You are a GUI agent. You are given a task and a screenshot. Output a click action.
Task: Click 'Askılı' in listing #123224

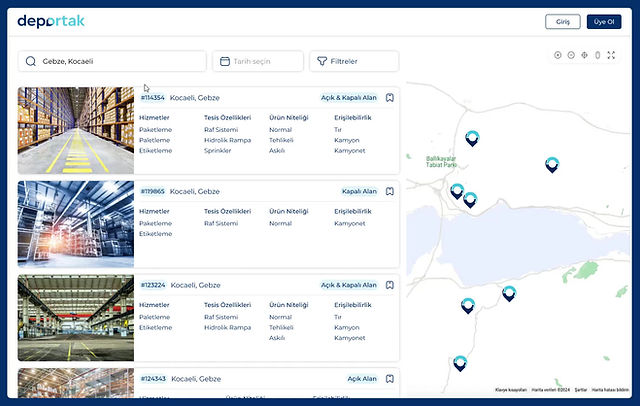click(277, 338)
